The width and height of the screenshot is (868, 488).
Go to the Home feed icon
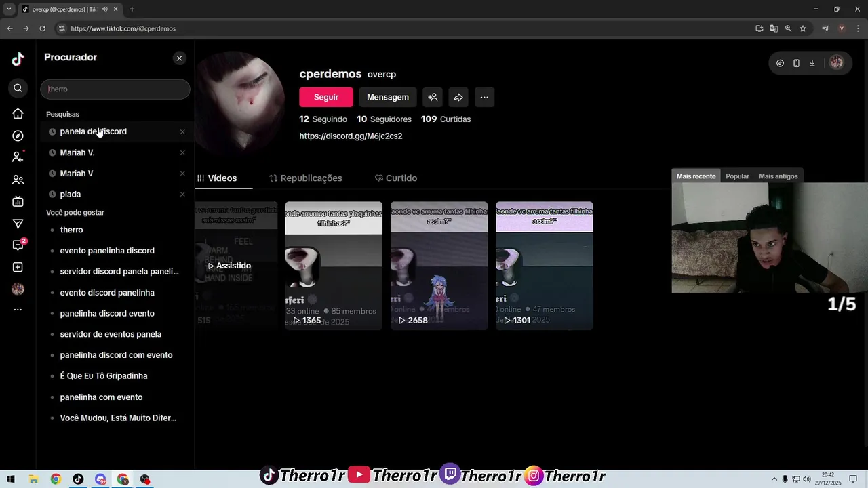[18, 114]
